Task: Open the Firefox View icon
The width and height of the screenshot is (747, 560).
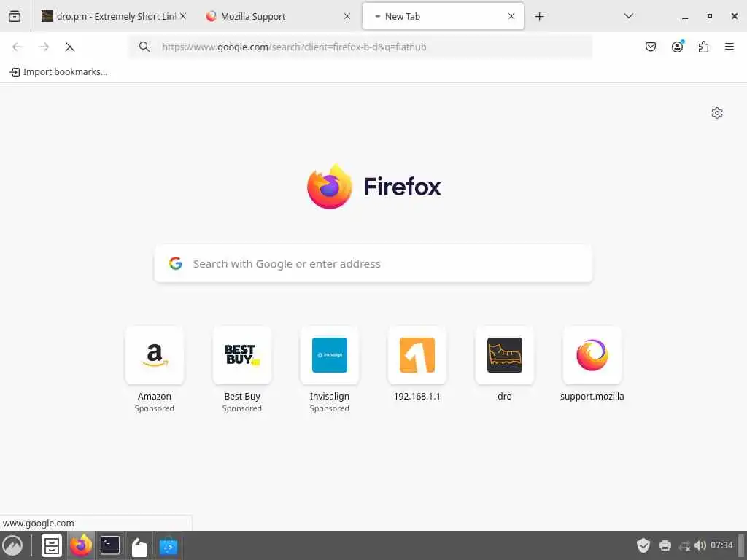Action: (15, 16)
